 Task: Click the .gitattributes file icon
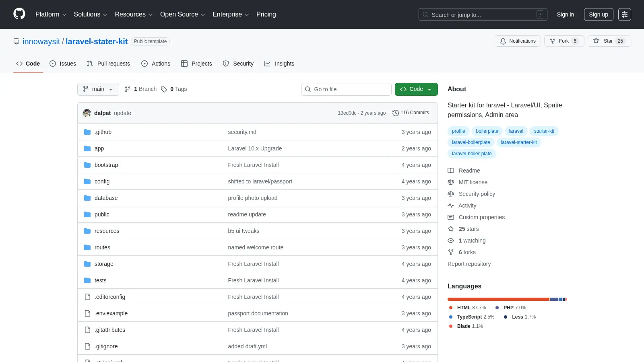coord(87,330)
